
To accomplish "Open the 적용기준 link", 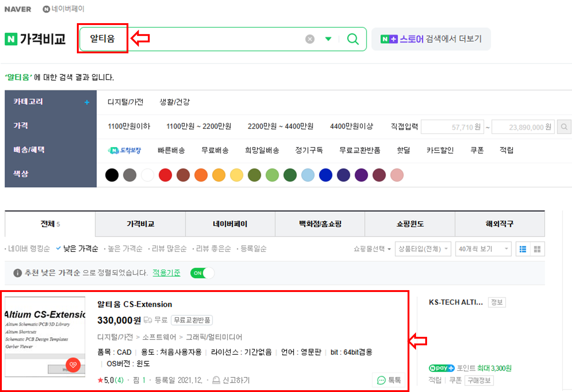I will [166, 272].
